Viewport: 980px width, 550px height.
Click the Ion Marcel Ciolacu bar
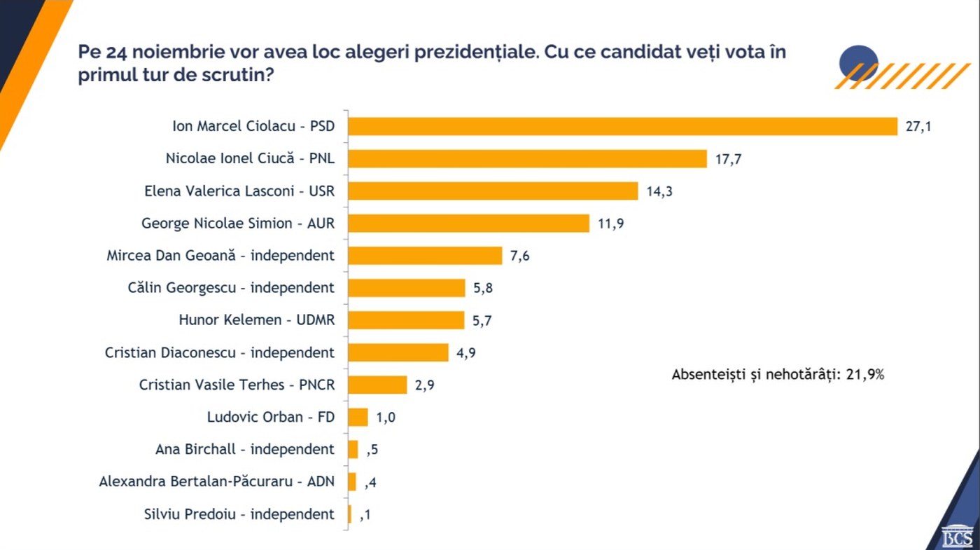click(623, 126)
